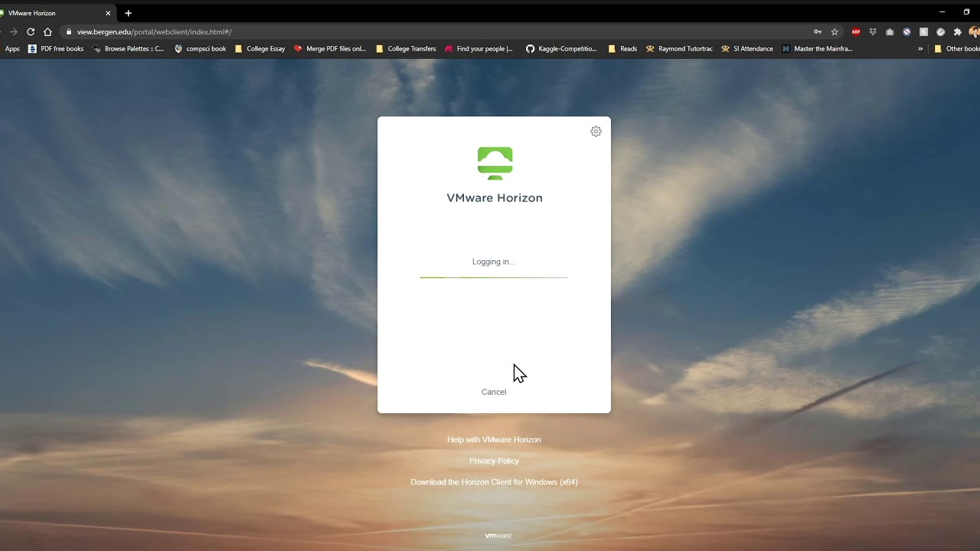
Task: Open VMware Horizon settings gear
Action: [x=596, y=132]
